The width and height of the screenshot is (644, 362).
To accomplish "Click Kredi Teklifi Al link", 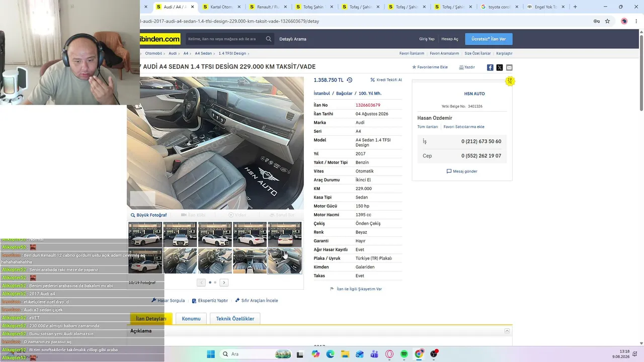I will [386, 80].
